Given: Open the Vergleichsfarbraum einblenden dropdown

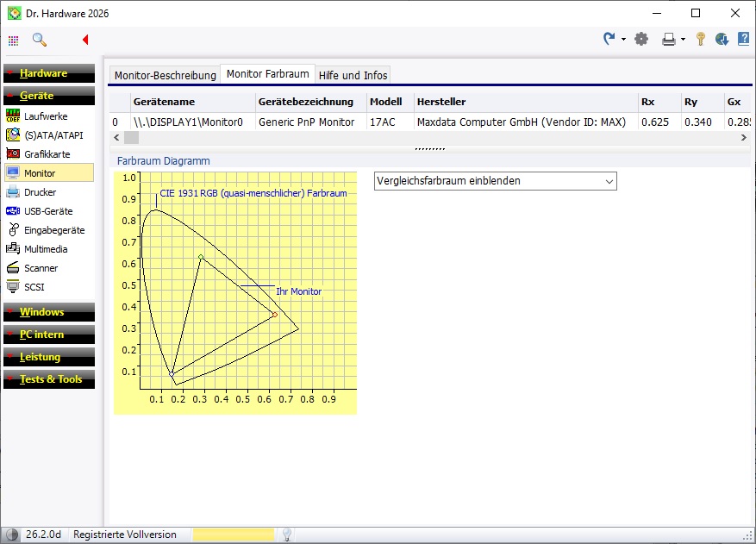Looking at the screenshot, I should (495, 181).
